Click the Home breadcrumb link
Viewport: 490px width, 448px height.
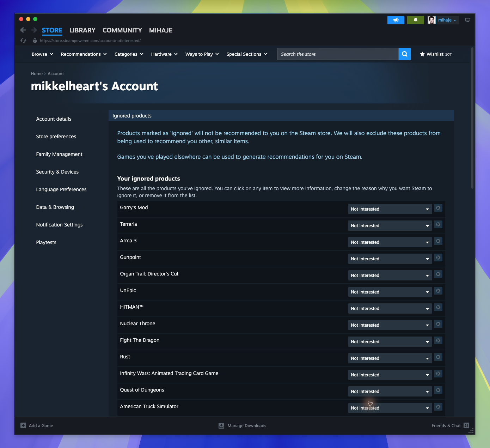tap(37, 74)
